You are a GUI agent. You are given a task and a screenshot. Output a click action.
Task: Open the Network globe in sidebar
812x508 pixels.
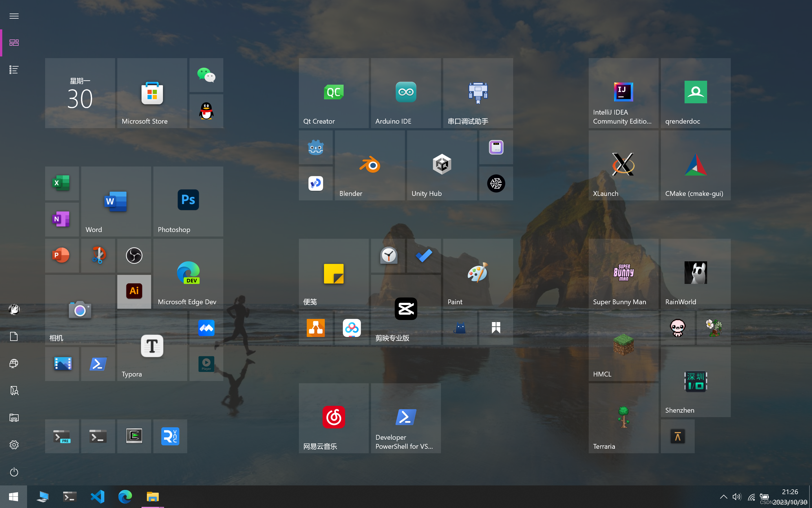point(14,364)
